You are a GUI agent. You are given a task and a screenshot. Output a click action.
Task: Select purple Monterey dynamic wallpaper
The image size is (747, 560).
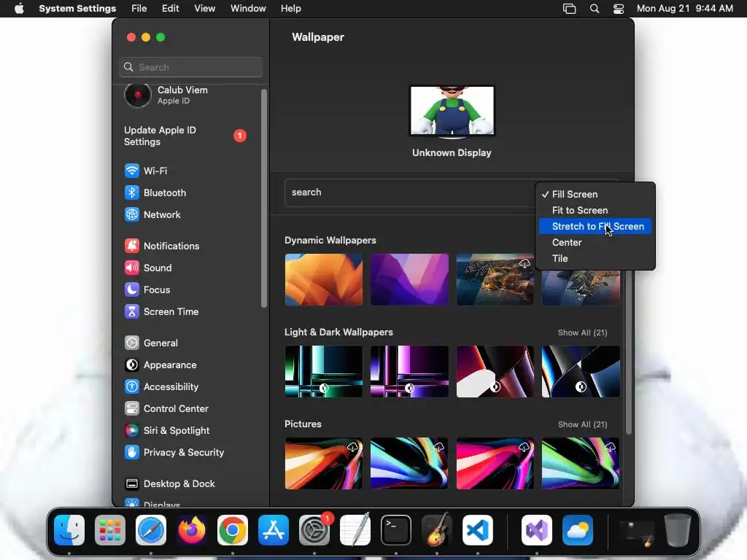pos(409,279)
